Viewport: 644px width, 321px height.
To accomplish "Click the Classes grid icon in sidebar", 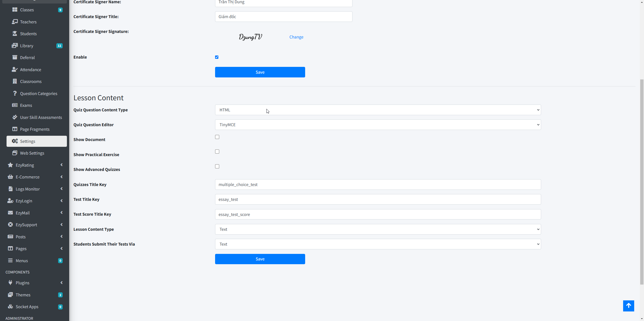I will (15, 10).
